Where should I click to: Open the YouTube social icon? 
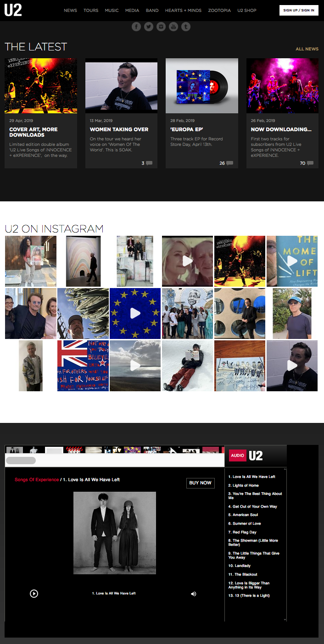click(173, 27)
